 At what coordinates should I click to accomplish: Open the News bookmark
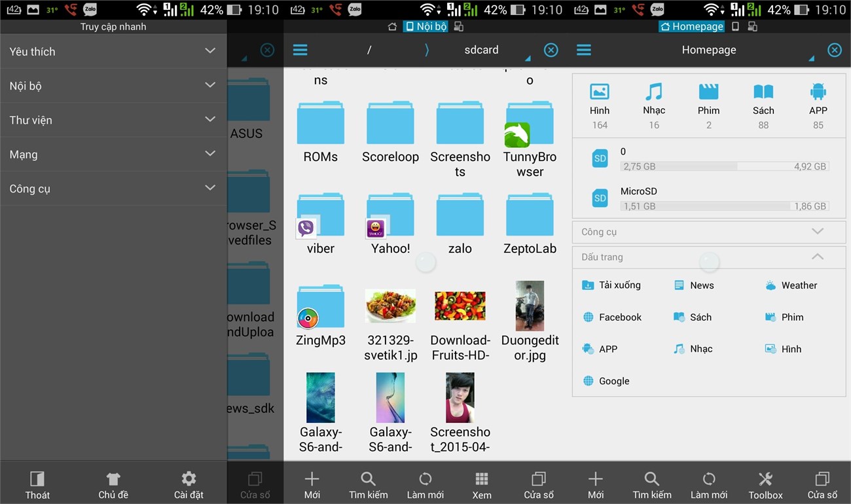[694, 285]
